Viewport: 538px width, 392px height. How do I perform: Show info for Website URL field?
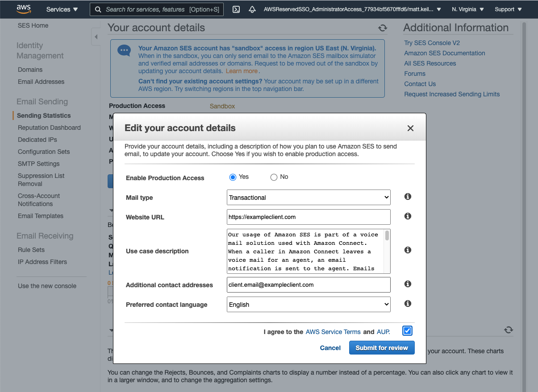(x=408, y=216)
